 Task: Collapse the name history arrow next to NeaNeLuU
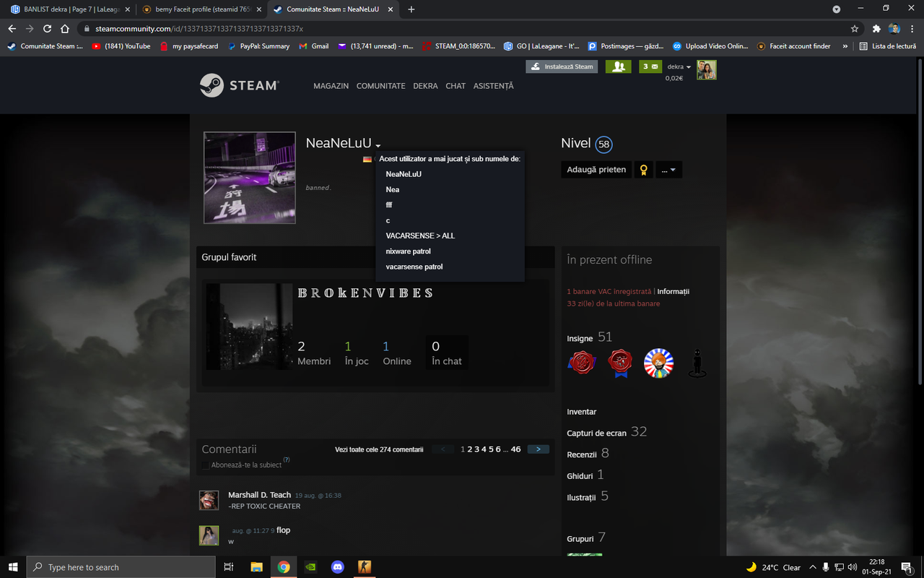(x=378, y=146)
